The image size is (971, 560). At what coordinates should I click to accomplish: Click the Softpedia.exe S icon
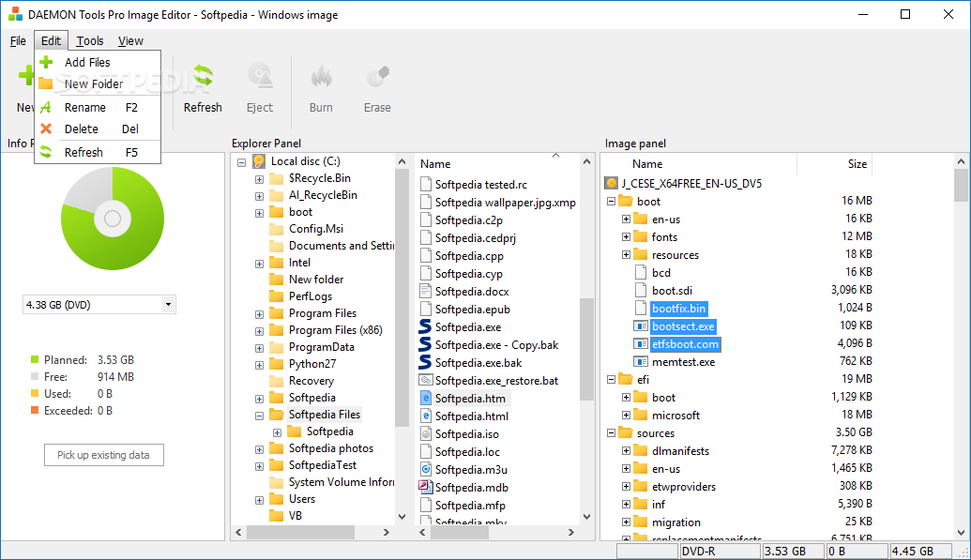click(425, 326)
